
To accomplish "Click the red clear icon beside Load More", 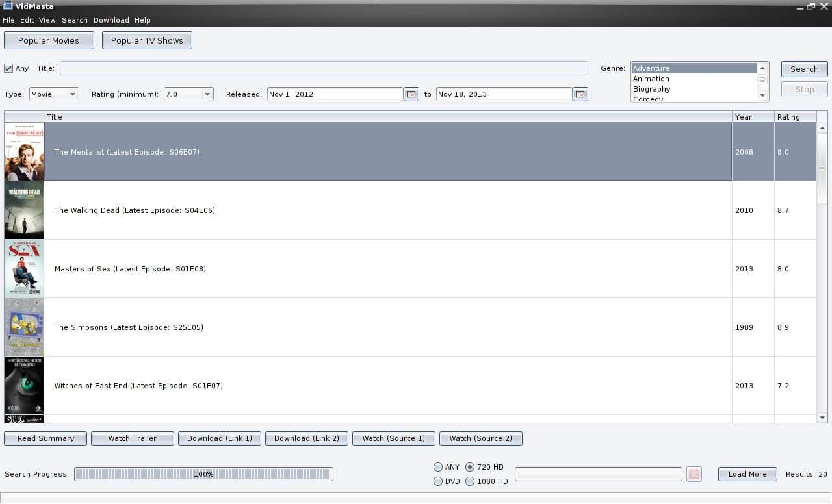I will (694, 474).
